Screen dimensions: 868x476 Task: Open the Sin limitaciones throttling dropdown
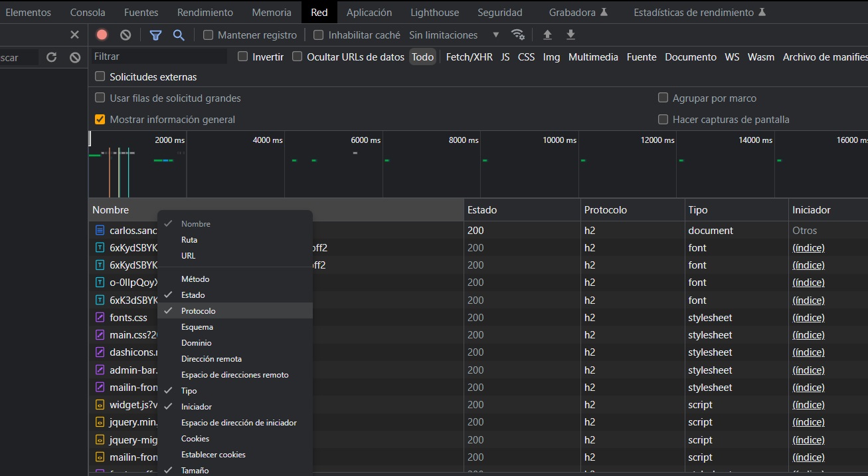(454, 35)
